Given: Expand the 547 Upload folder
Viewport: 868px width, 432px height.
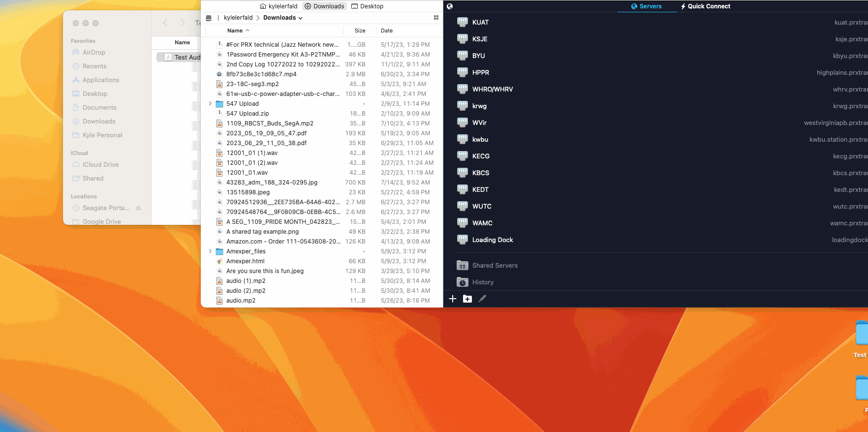Looking at the screenshot, I should [x=210, y=104].
